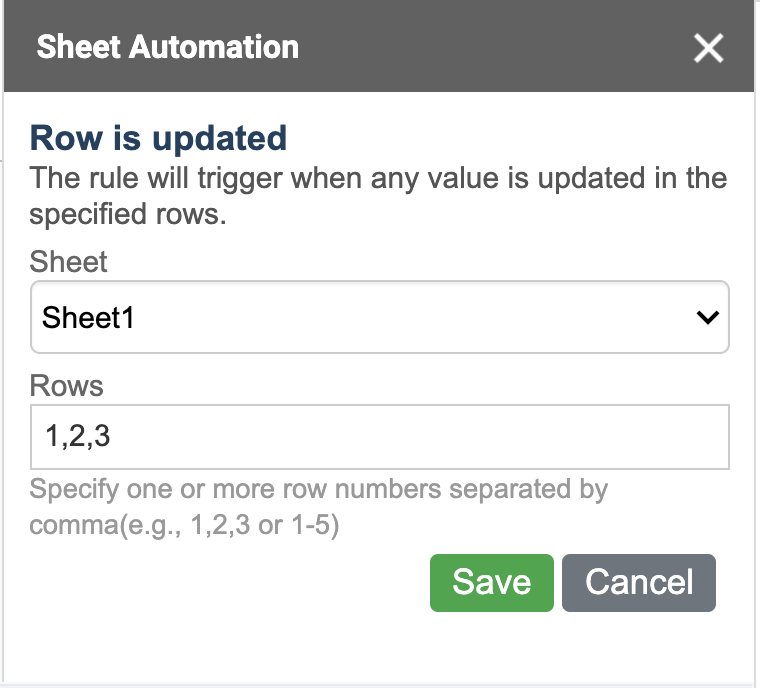
Task: Close the Sheet Automation dialog
Action: point(708,48)
